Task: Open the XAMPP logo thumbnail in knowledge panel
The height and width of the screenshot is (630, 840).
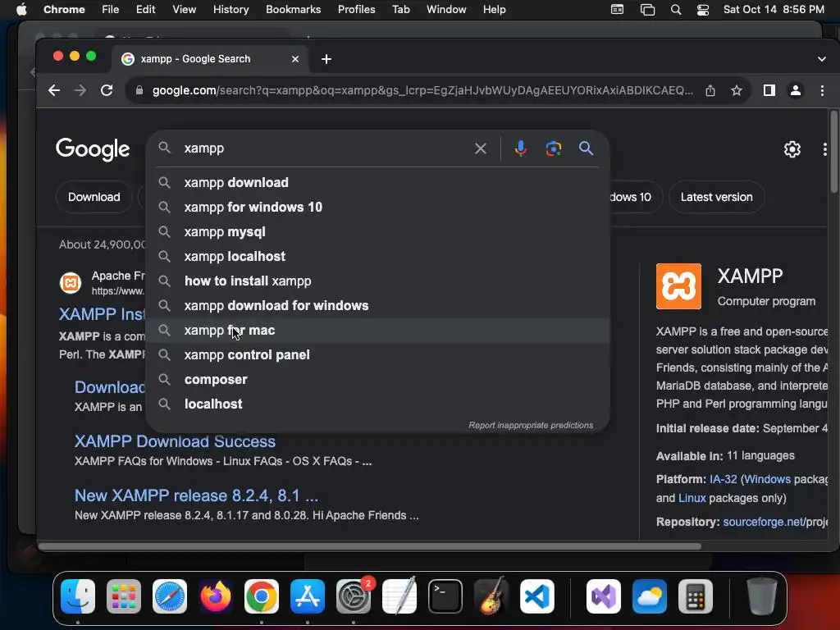Action: click(678, 286)
